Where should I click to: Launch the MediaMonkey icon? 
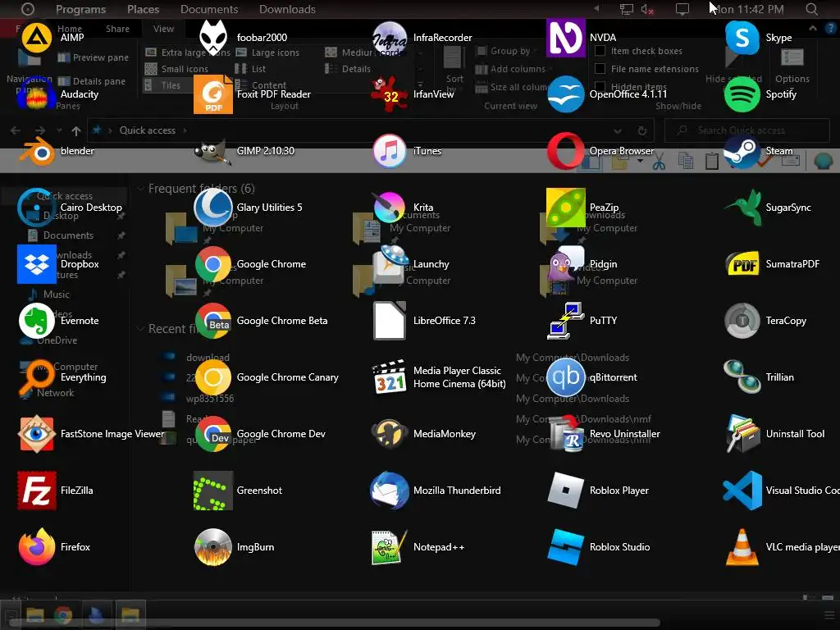coord(390,434)
